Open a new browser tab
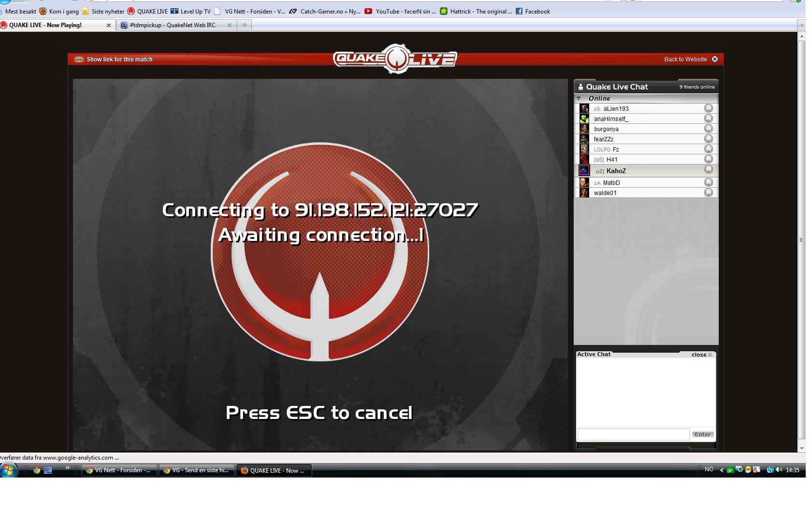 pos(245,25)
